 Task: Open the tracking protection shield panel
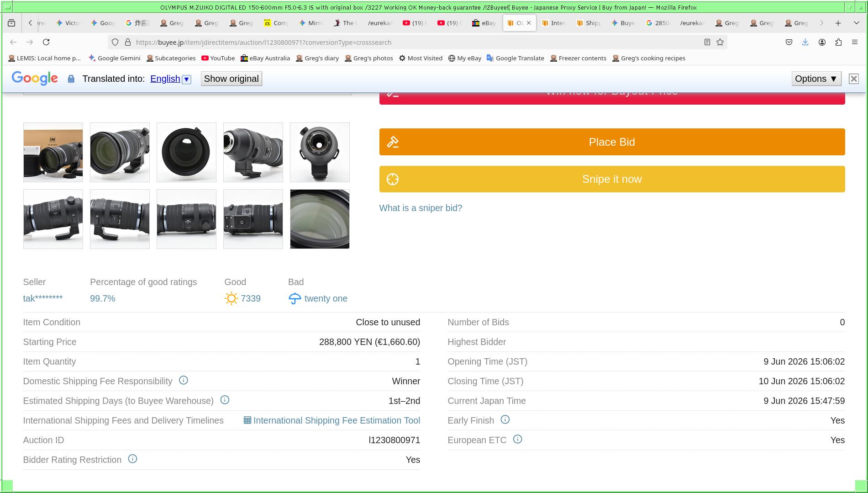pos(115,42)
